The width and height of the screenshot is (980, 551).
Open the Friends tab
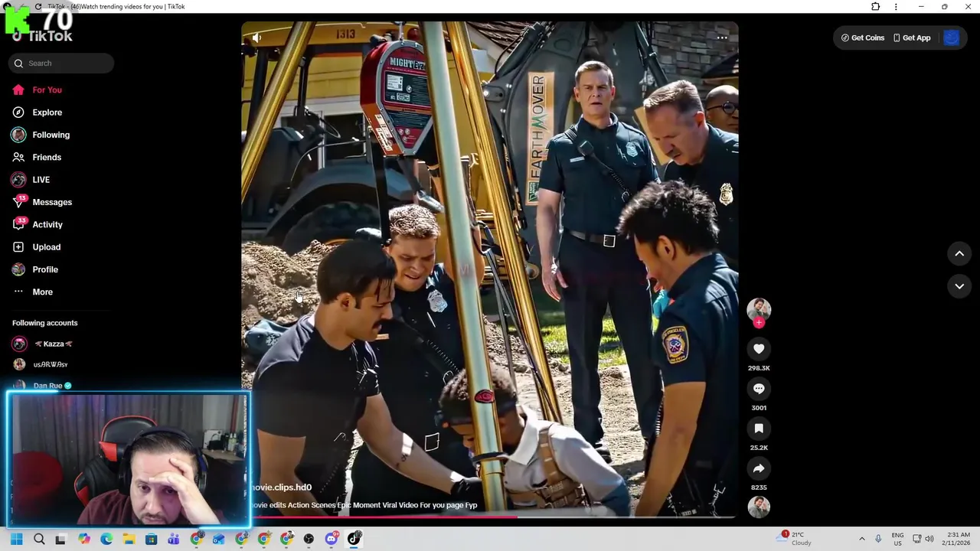(37, 157)
